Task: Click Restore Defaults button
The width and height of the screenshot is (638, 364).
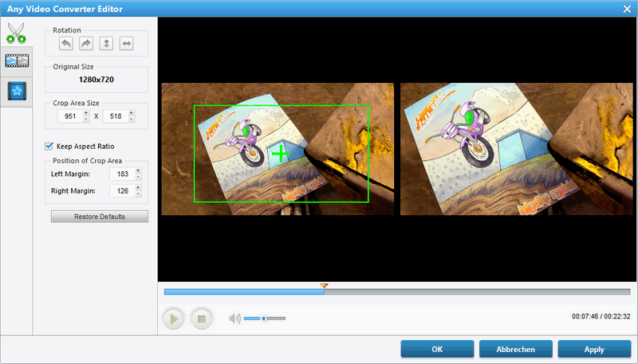Action: tap(100, 217)
